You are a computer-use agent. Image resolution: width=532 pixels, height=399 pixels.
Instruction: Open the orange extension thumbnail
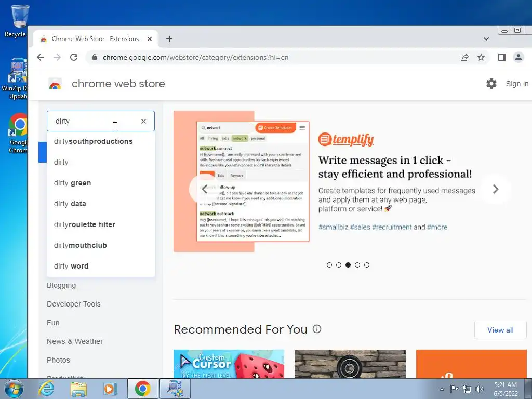(471, 364)
